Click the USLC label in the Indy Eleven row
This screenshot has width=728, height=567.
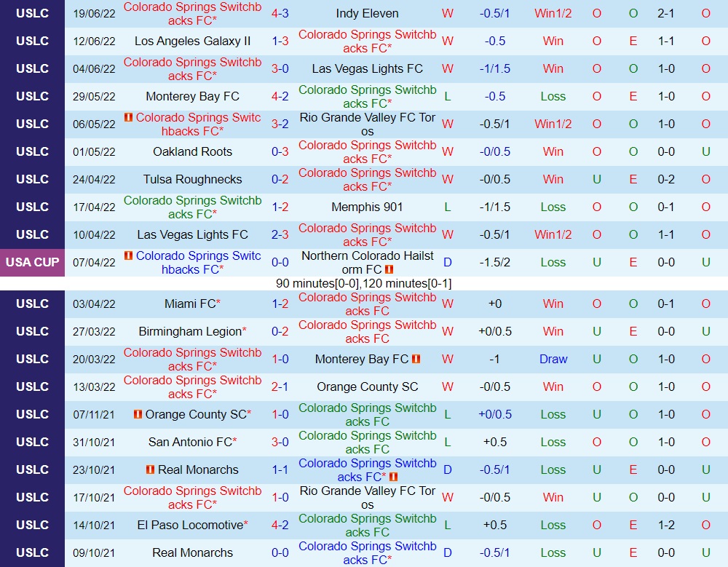click(x=33, y=14)
